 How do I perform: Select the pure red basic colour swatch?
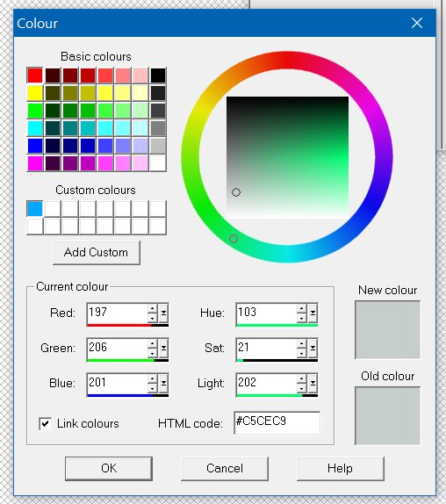[x=35, y=76]
